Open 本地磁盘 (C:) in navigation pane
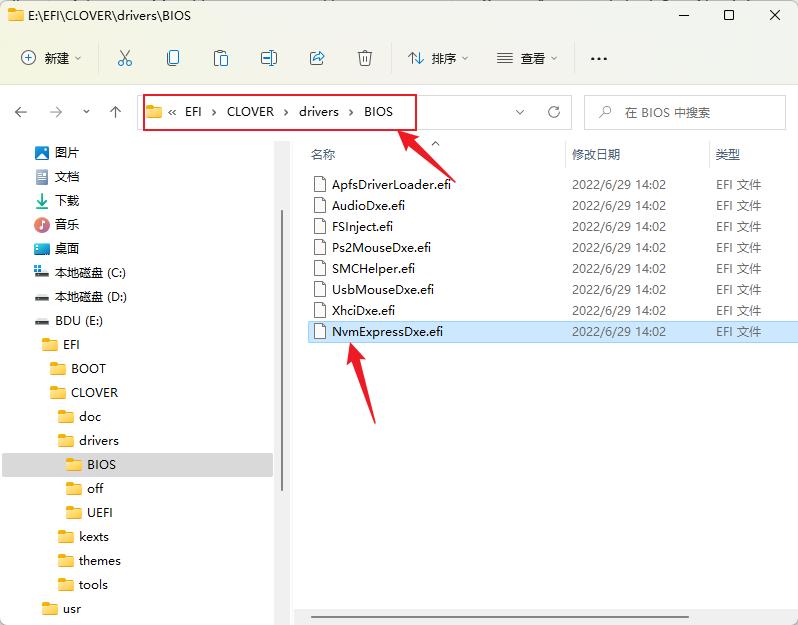The width and height of the screenshot is (798, 625). 90,272
